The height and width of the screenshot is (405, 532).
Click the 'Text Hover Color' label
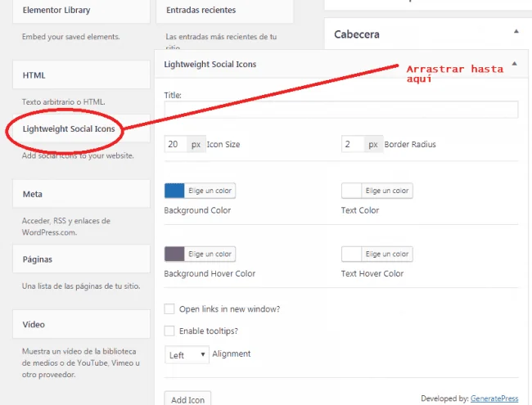point(372,273)
